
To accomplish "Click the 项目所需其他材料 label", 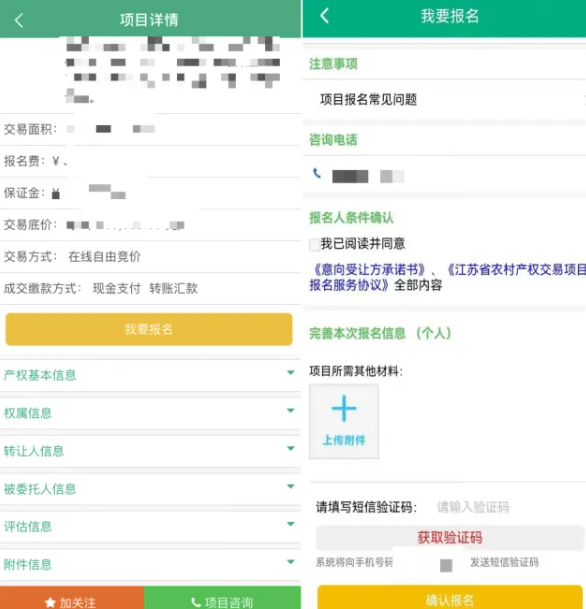I will pyautogui.click(x=356, y=371).
